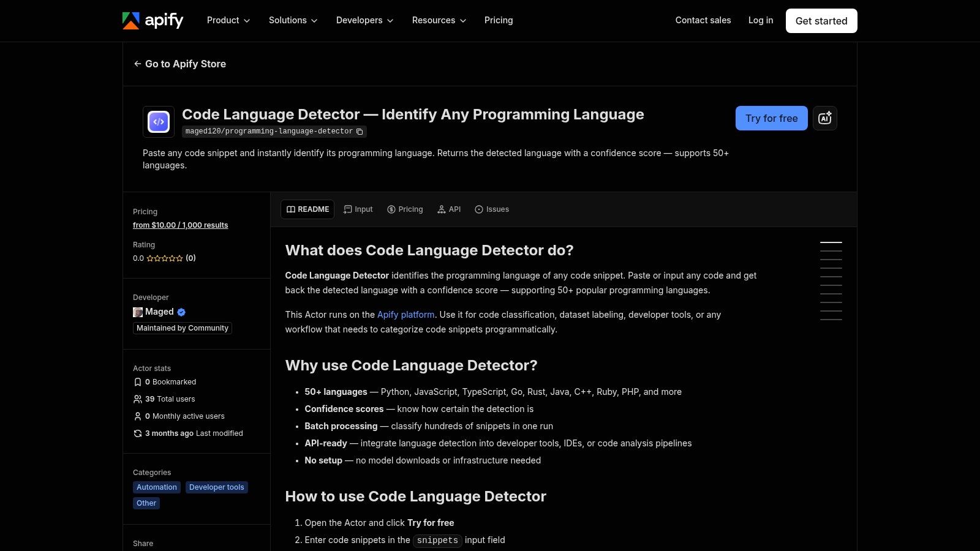The height and width of the screenshot is (551, 980).
Task: Click the back arrow to Apify Store
Action: click(x=138, y=64)
